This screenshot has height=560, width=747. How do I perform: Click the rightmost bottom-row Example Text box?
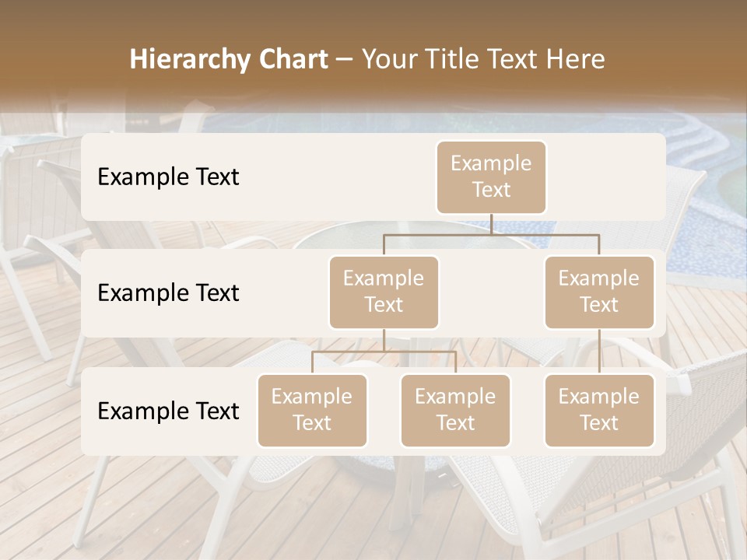[599, 411]
